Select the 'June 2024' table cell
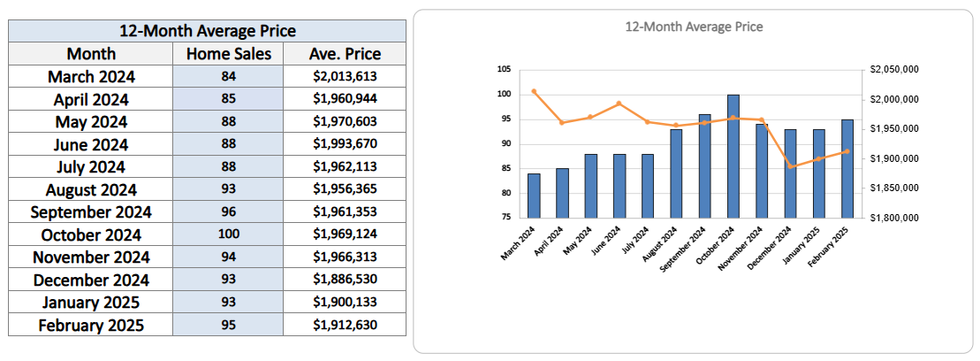Screen dimensions: 980x361 click(91, 144)
